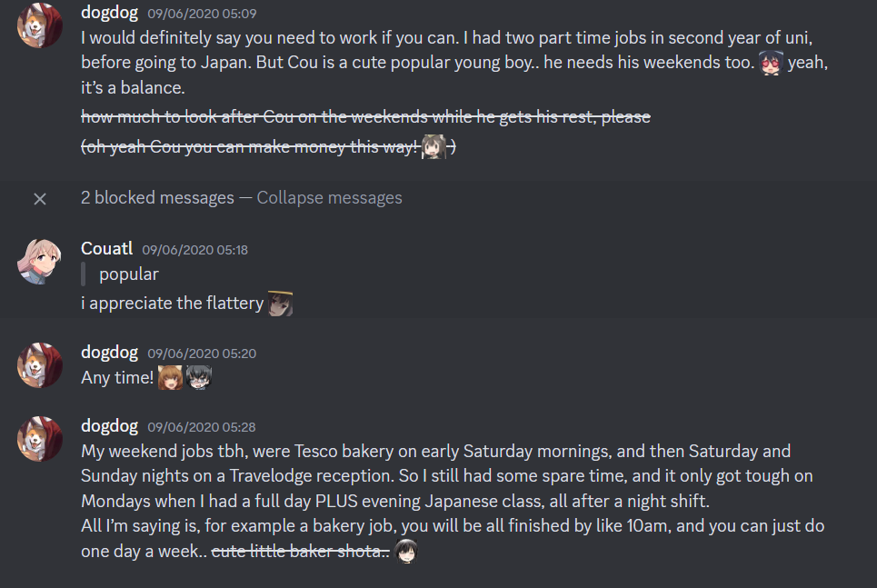Click dogdog username on the 05:09 message
The height and width of the screenshot is (588, 877).
tap(109, 13)
